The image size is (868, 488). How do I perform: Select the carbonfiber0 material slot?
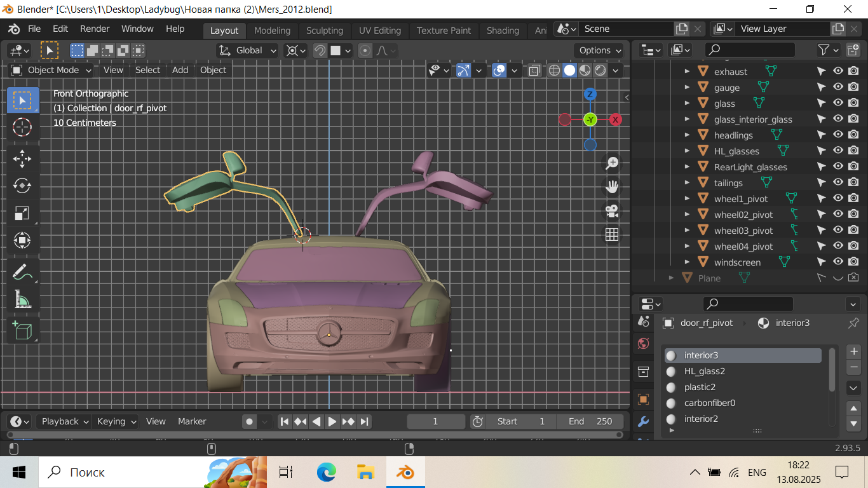(709, 403)
